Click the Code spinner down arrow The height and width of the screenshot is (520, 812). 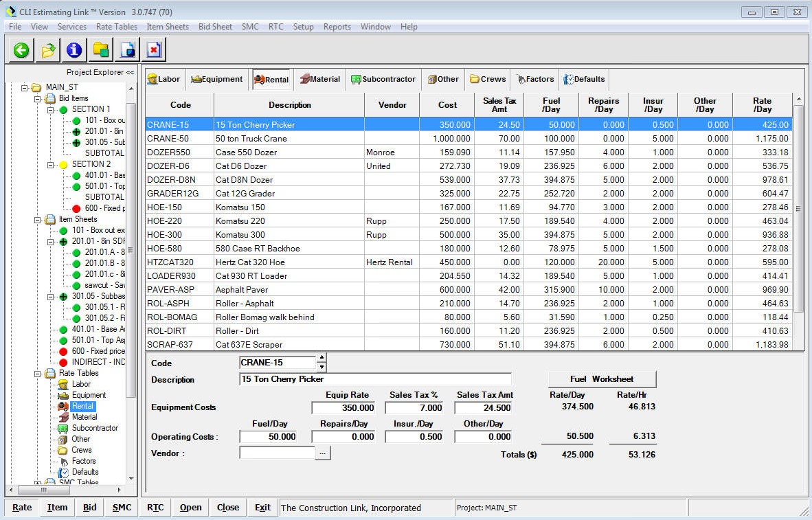coord(322,367)
